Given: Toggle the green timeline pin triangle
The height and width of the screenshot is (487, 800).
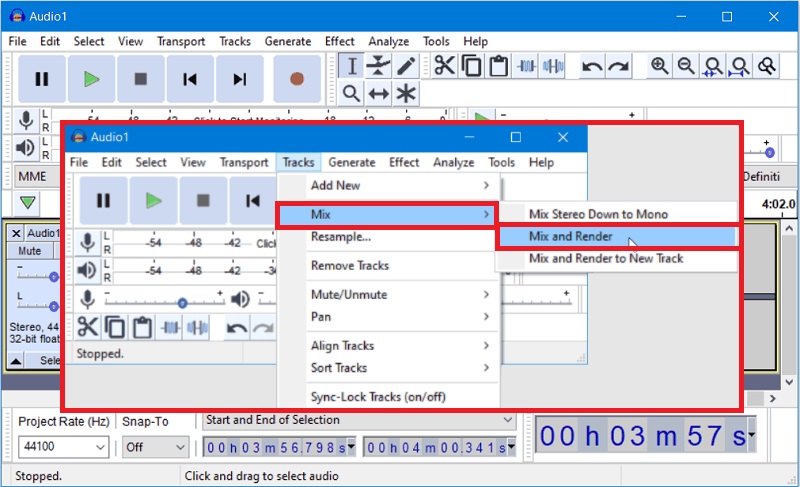Looking at the screenshot, I should click(28, 202).
